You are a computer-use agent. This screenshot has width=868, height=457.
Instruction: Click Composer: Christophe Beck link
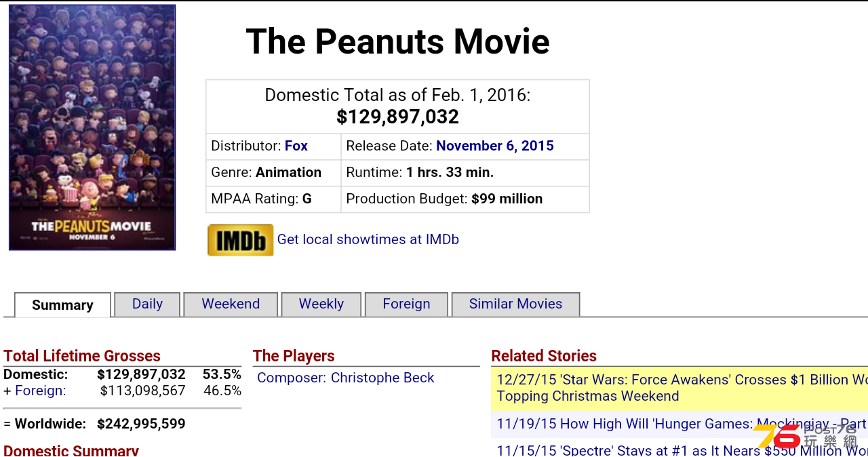tap(346, 378)
